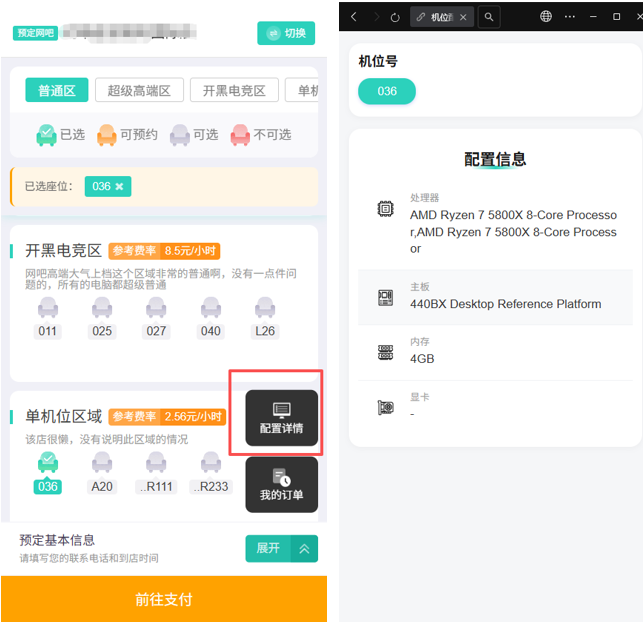
Task: Select seat A20 in 单机位区域
Action: 102,463
